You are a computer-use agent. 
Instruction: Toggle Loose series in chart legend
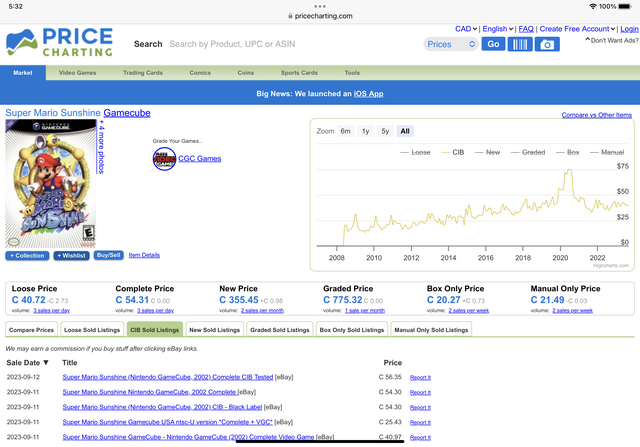pos(416,152)
